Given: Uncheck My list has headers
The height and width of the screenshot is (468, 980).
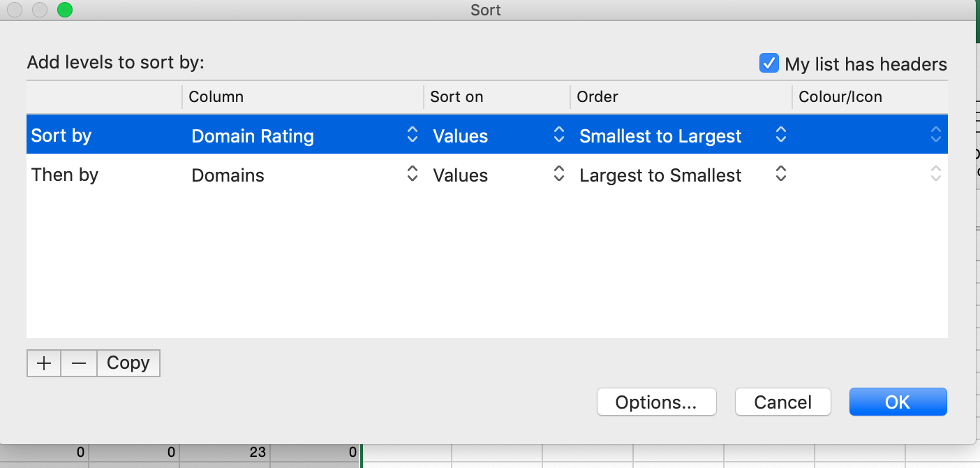Looking at the screenshot, I should click(x=769, y=64).
